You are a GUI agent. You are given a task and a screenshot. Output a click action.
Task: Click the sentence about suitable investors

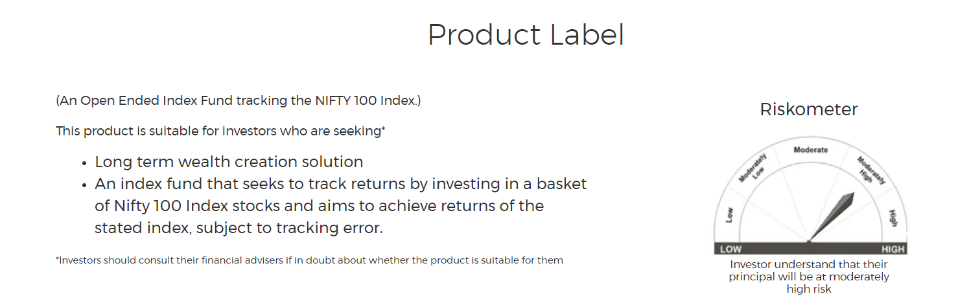tap(220, 131)
